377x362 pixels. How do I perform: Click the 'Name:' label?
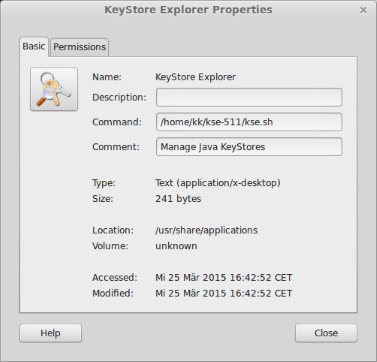coord(107,77)
